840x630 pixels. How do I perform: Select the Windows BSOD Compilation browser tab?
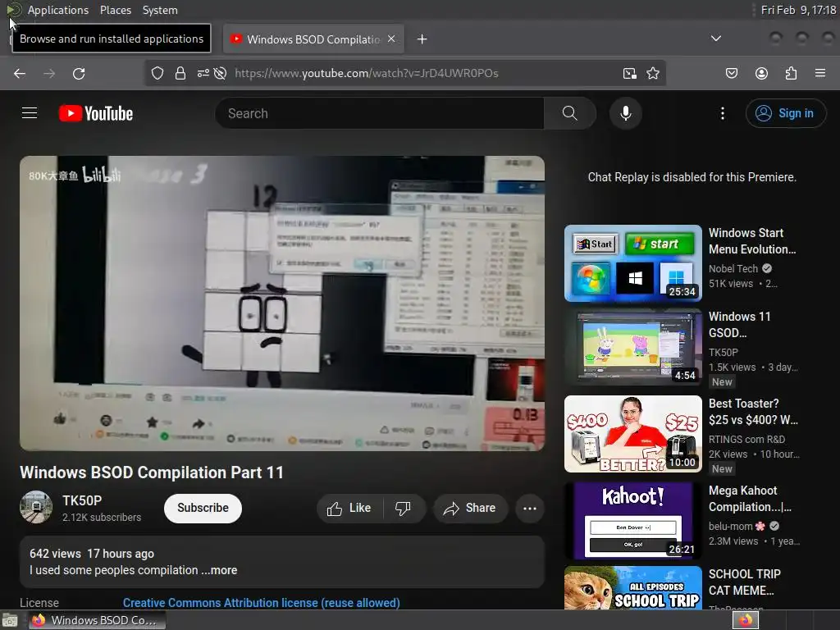pyautogui.click(x=313, y=39)
